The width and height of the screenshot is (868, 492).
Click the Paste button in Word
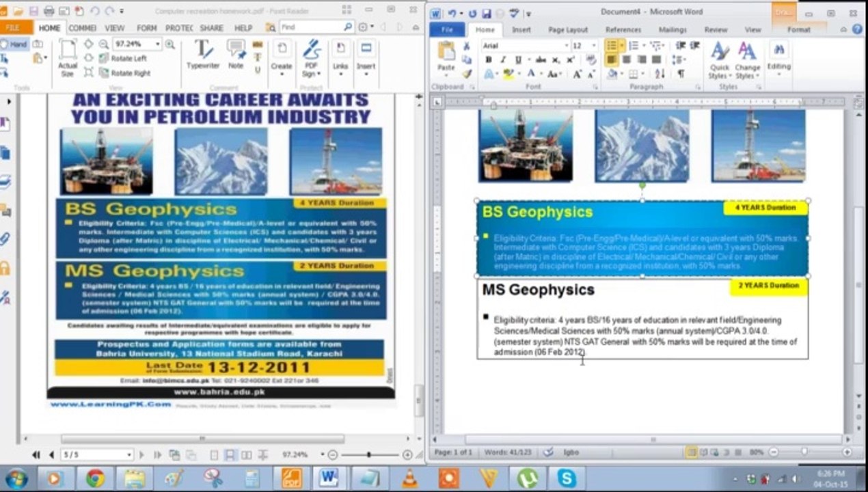pyautogui.click(x=446, y=59)
